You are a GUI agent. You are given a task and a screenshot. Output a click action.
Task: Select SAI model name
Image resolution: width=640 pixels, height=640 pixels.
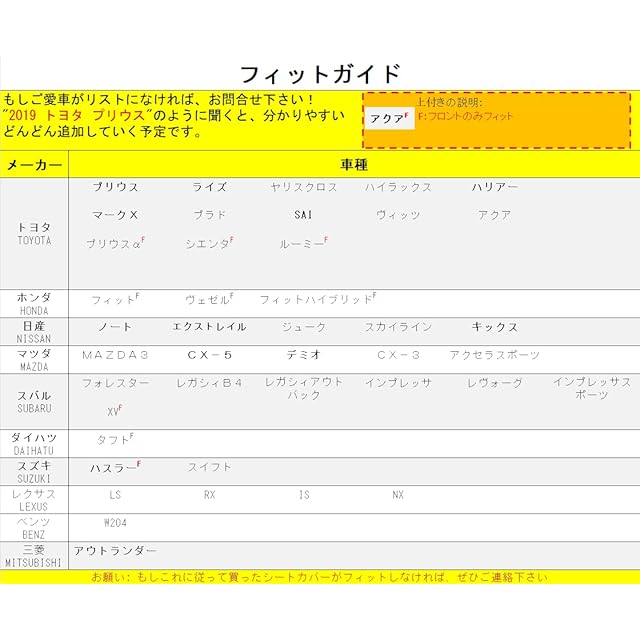(x=303, y=215)
